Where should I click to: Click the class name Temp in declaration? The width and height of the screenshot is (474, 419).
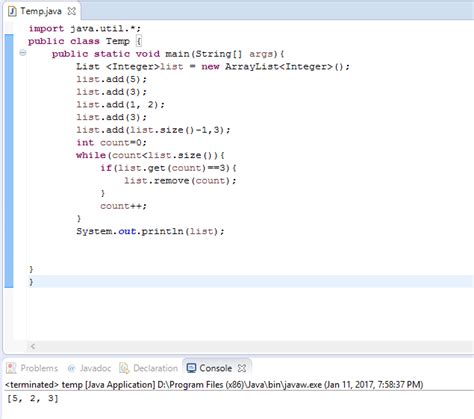coord(118,41)
